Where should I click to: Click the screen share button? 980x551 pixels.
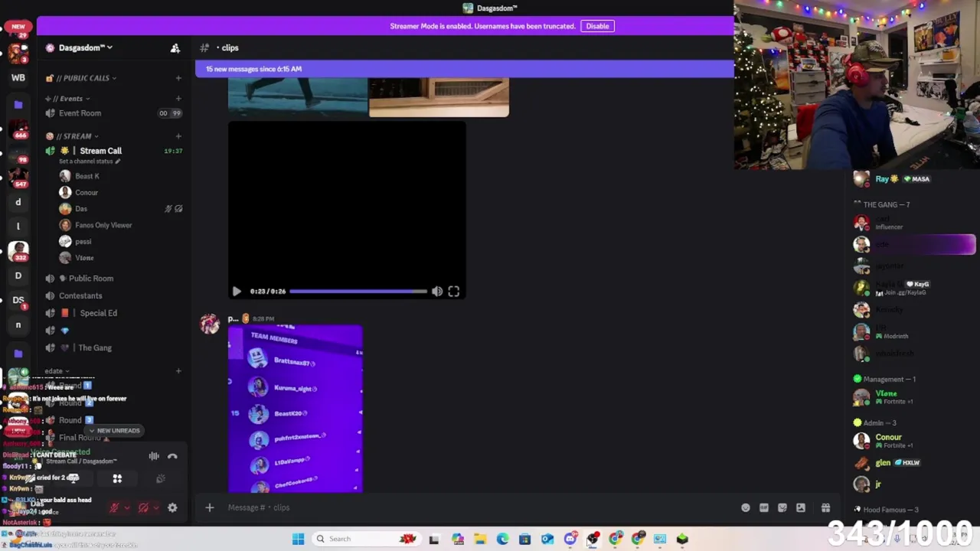pos(73,478)
